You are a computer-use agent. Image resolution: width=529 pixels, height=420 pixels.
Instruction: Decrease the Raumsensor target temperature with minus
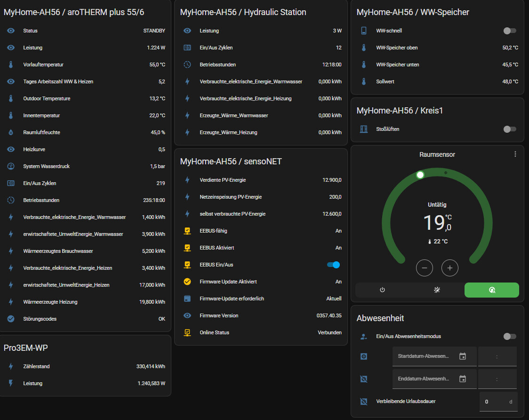click(x=425, y=268)
